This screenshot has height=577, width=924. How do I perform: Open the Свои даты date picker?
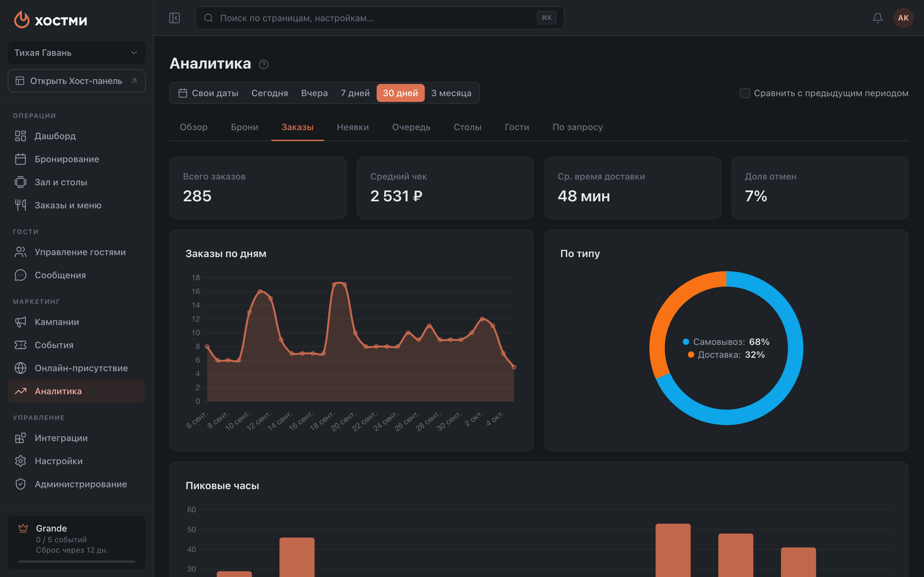[209, 93]
